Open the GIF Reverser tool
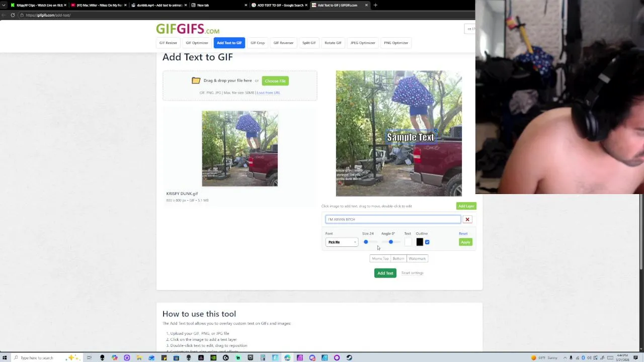Screen dimensions: 644x362 283,43
